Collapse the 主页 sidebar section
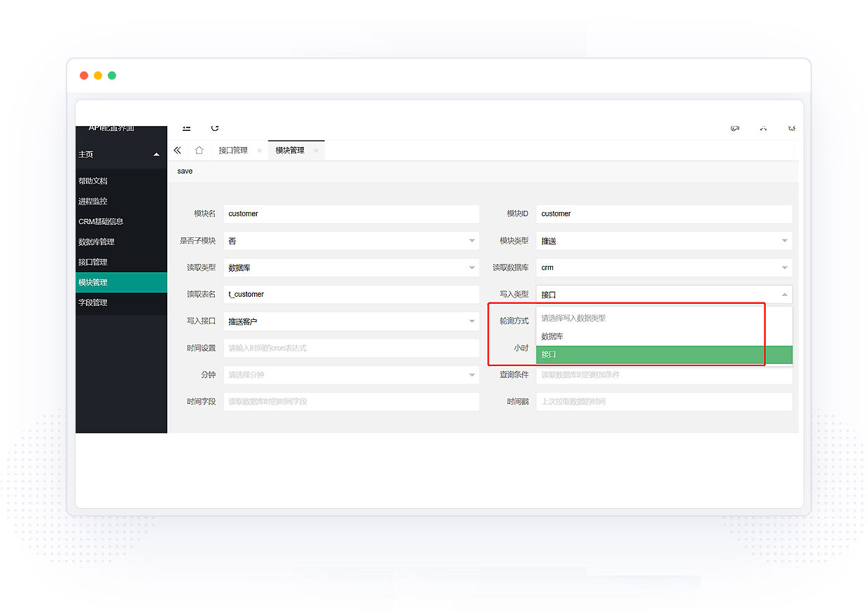The image size is (868, 616). 121,154
